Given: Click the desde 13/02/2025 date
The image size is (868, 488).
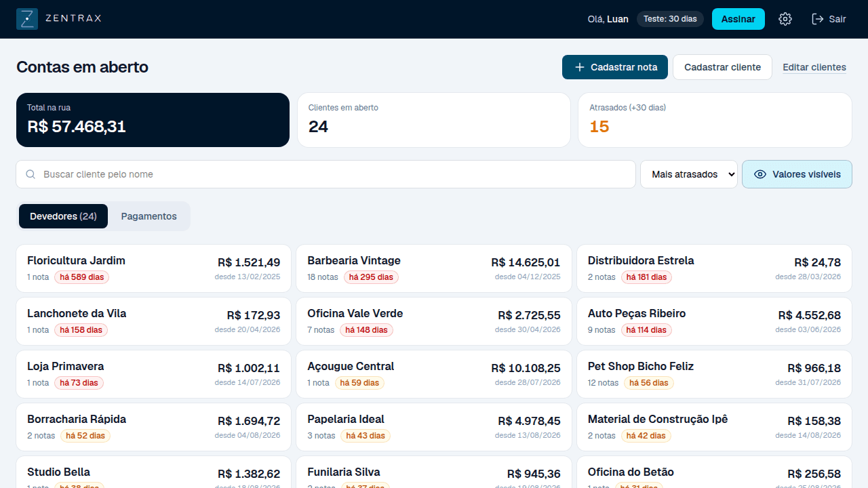Looking at the screenshot, I should (x=248, y=277).
